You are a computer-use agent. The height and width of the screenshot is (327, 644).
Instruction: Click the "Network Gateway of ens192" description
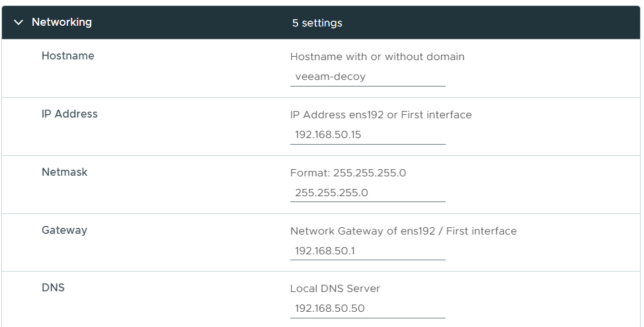point(403,231)
